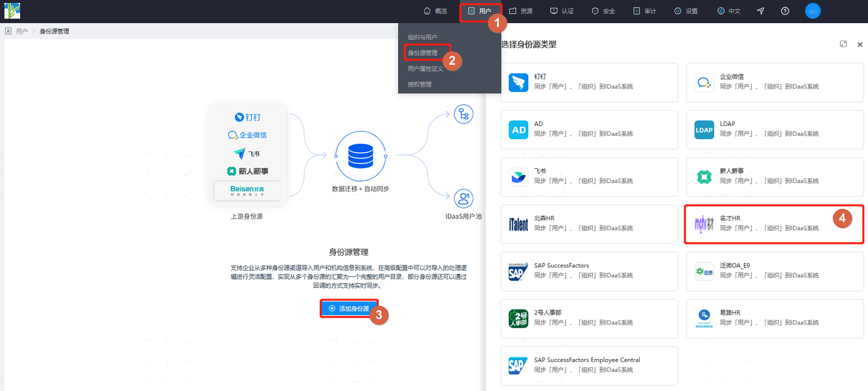Select the 2号人事部 identity source icon
The image size is (868, 391).
click(x=518, y=319)
